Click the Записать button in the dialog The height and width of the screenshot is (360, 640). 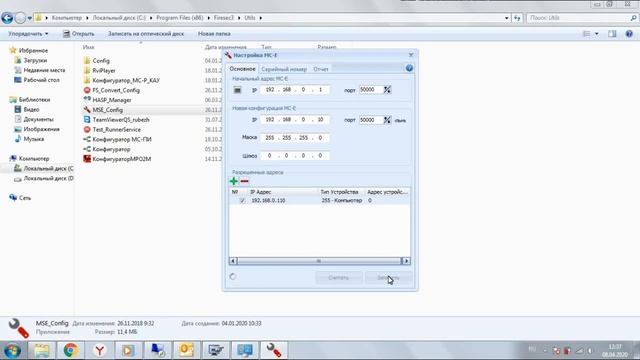click(388, 278)
